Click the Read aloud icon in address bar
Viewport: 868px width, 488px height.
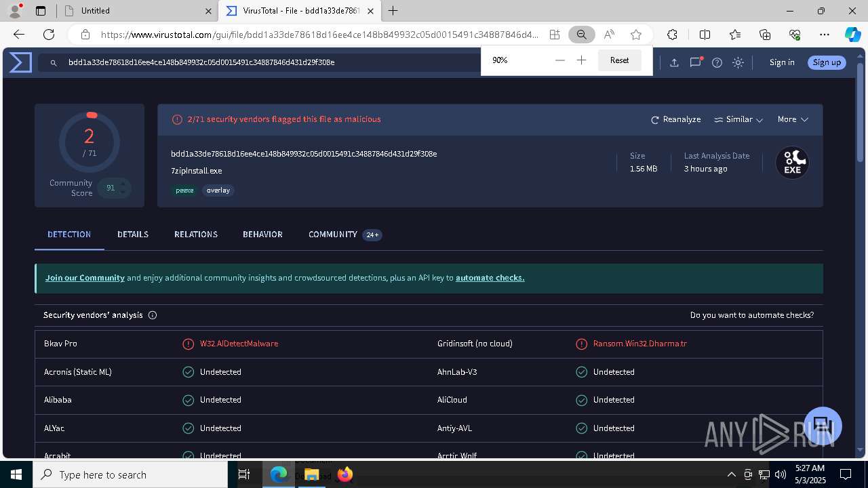coord(609,35)
